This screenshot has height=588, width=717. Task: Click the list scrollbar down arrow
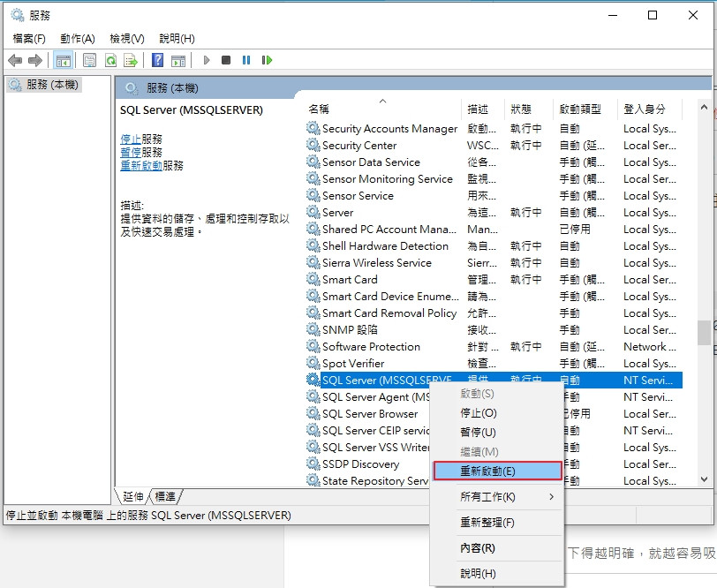point(705,479)
